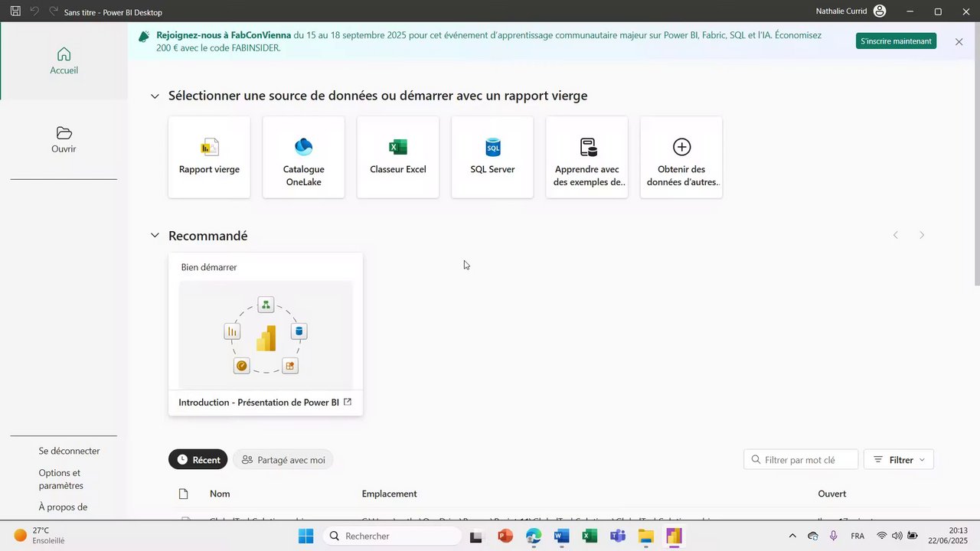Open the Catalogue OneLake data source

coord(304,157)
